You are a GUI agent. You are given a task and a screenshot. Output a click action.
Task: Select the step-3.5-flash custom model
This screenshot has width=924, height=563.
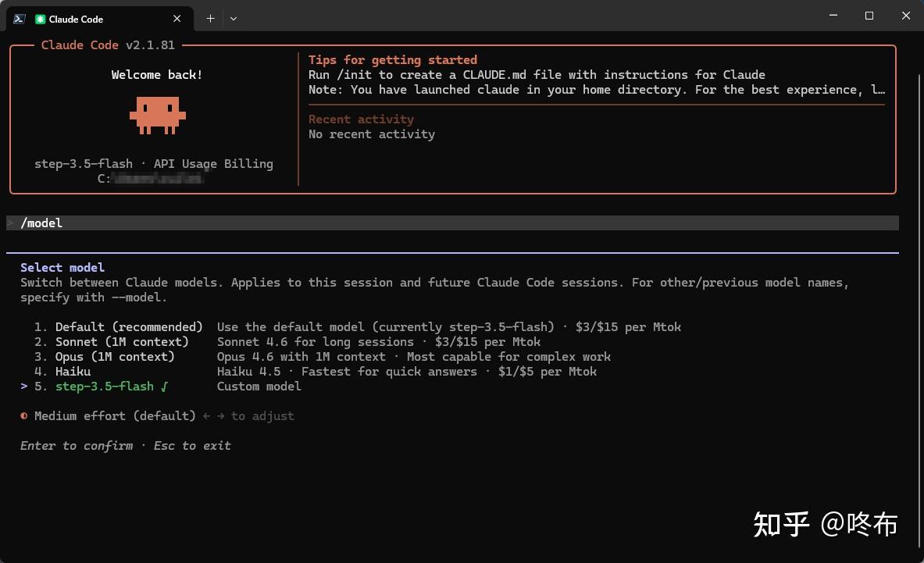click(105, 387)
